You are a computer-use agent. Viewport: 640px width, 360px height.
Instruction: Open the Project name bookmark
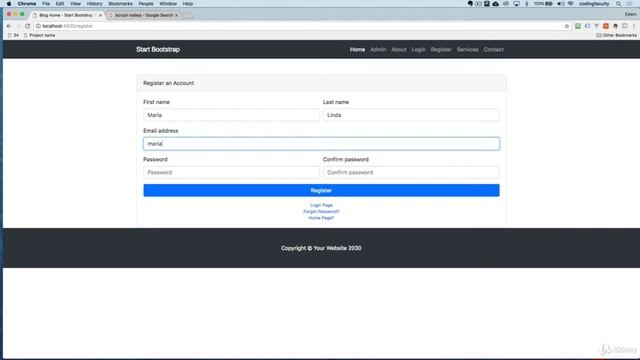(x=40, y=36)
